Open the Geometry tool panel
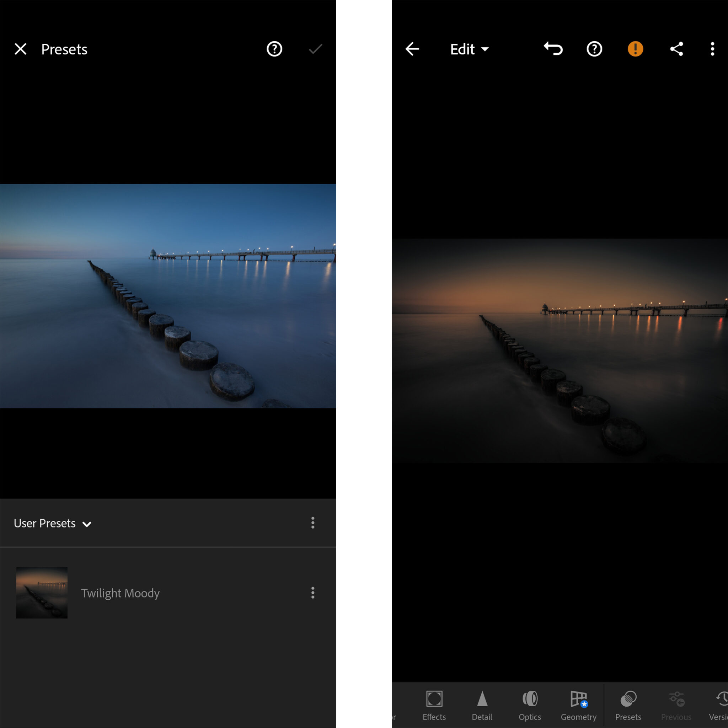728x728 pixels. (x=578, y=705)
